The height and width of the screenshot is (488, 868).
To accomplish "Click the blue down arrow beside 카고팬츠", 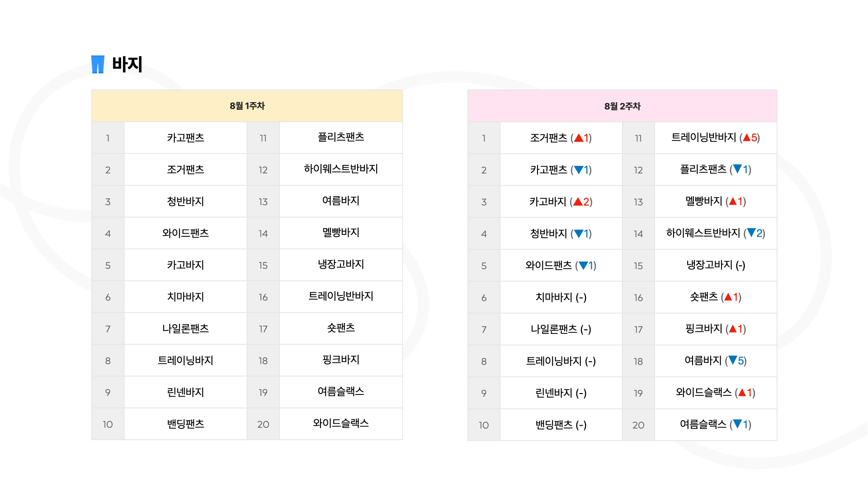I will tap(578, 170).
